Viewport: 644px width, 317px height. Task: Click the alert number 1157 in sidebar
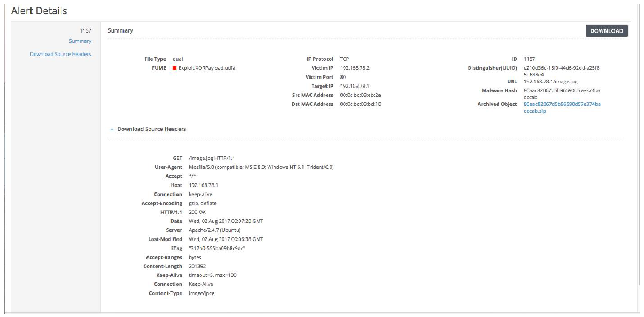pyautogui.click(x=86, y=31)
